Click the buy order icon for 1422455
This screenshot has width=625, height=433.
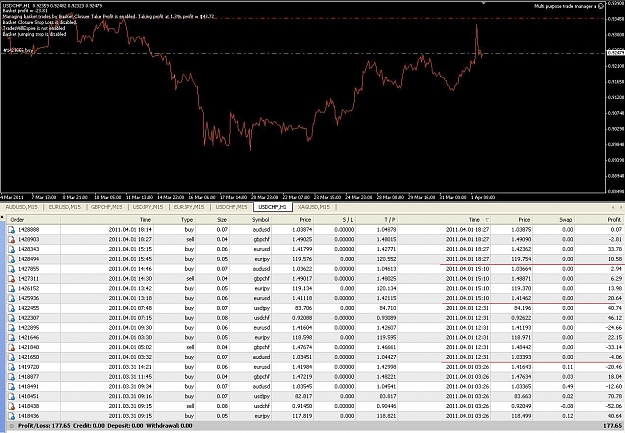tap(12, 308)
